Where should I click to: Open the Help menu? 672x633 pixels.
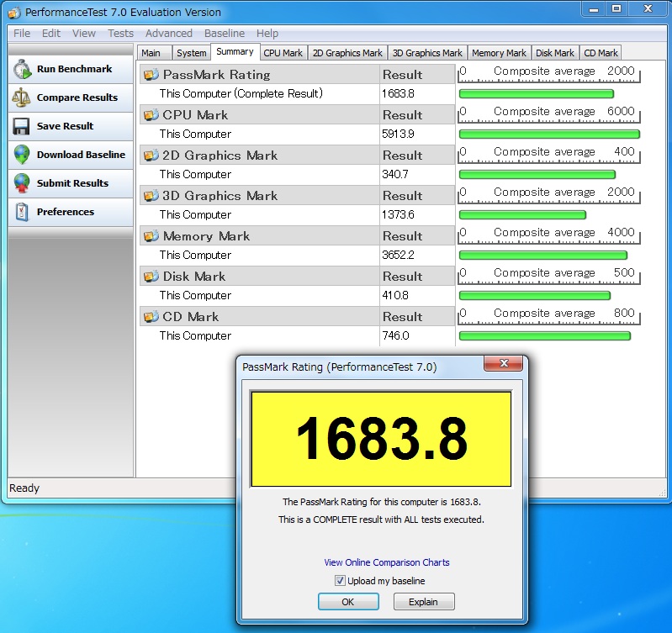267,34
